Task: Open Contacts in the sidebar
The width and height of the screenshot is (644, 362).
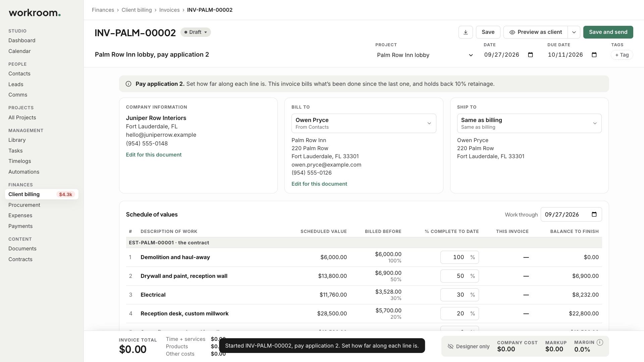Action: click(x=19, y=74)
